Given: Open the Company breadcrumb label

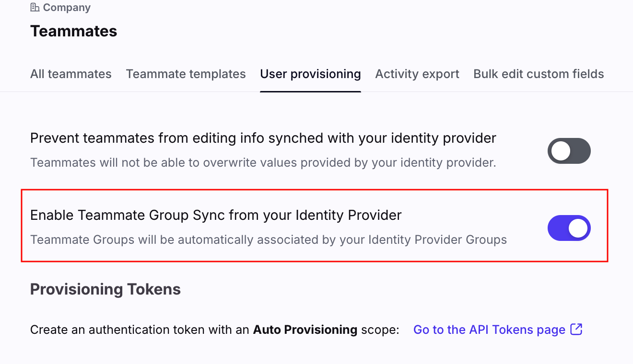Looking at the screenshot, I should (67, 8).
